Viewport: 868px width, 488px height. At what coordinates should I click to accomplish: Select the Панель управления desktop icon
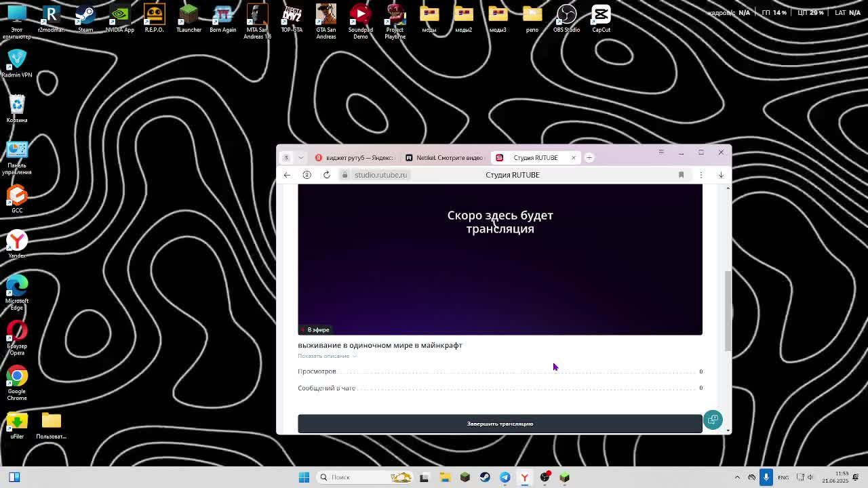(x=17, y=158)
